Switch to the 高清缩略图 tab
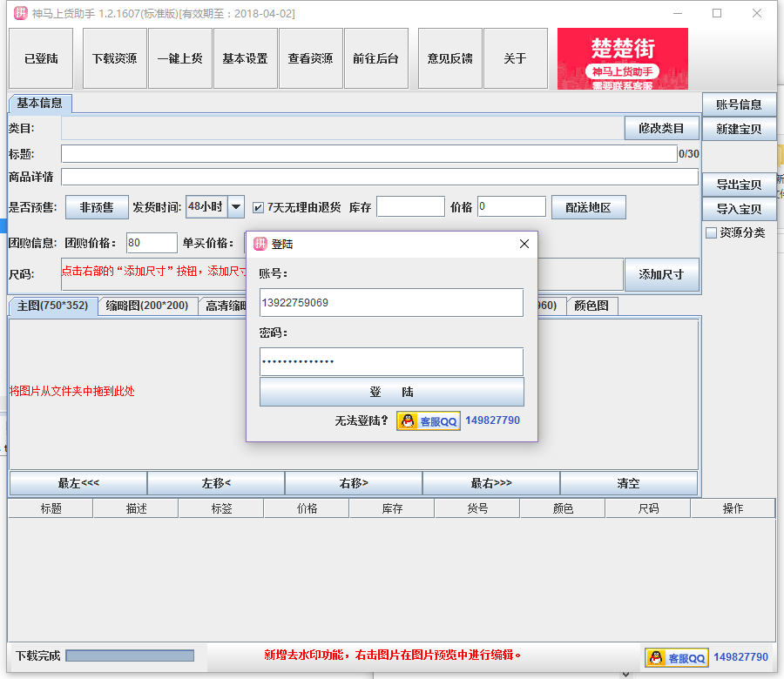Screen dimensions: 784x679 click(x=224, y=306)
